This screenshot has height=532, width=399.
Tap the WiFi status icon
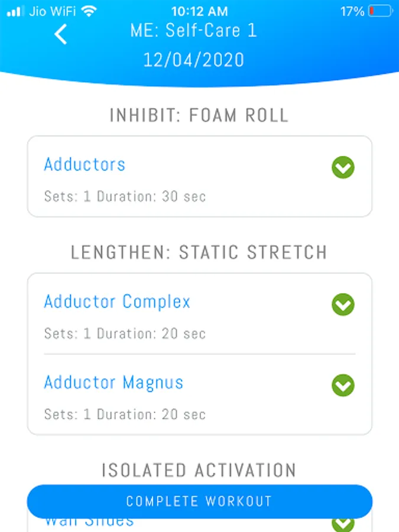89,11
